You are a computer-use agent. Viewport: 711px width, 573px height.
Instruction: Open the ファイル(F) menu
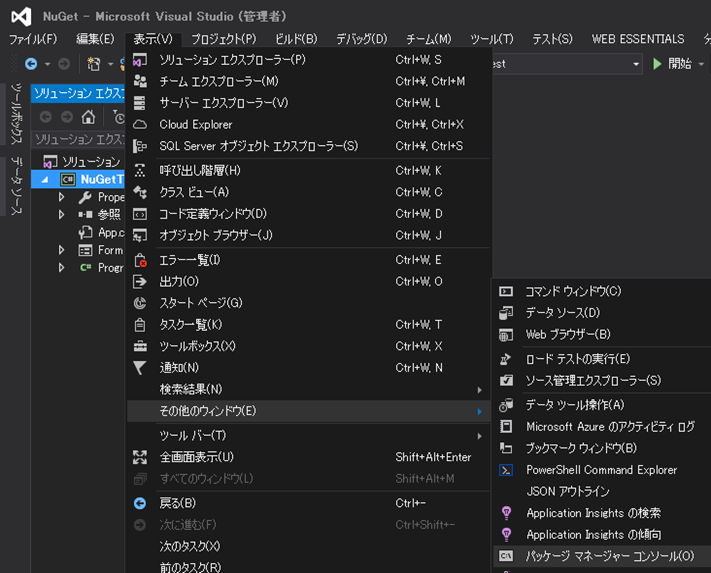point(33,39)
